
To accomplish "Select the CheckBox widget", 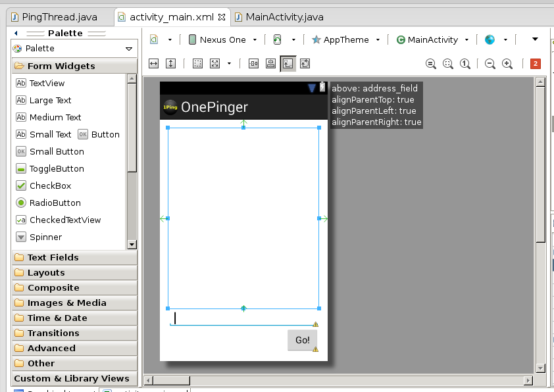I will tap(44, 185).
